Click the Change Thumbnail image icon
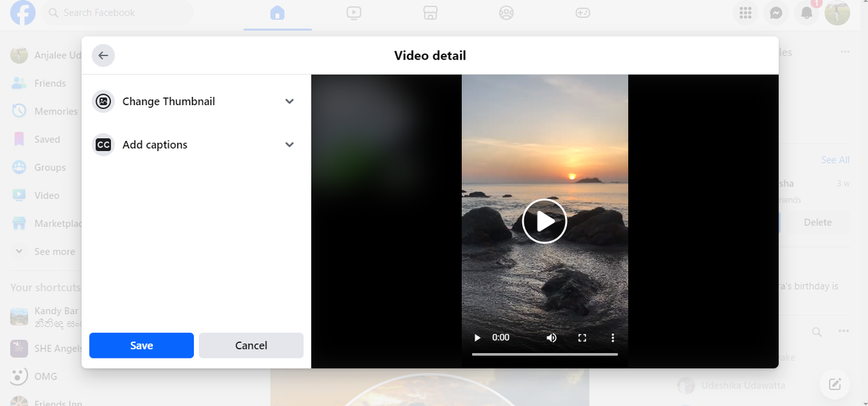The height and width of the screenshot is (406, 868). (103, 101)
